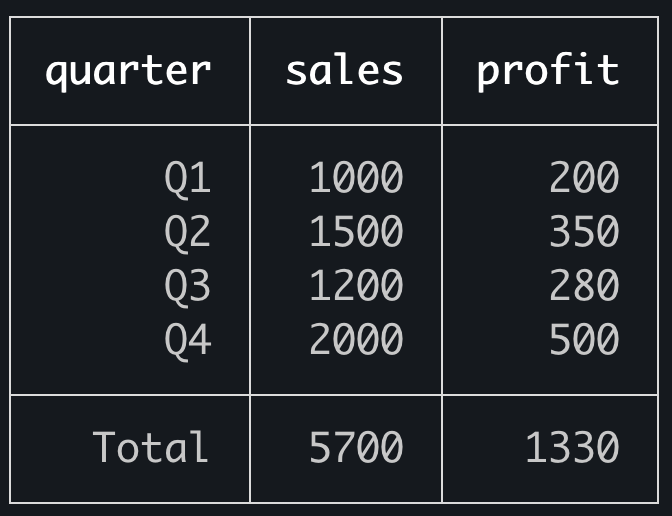Click the 500 profit cell

tap(584, 340)
